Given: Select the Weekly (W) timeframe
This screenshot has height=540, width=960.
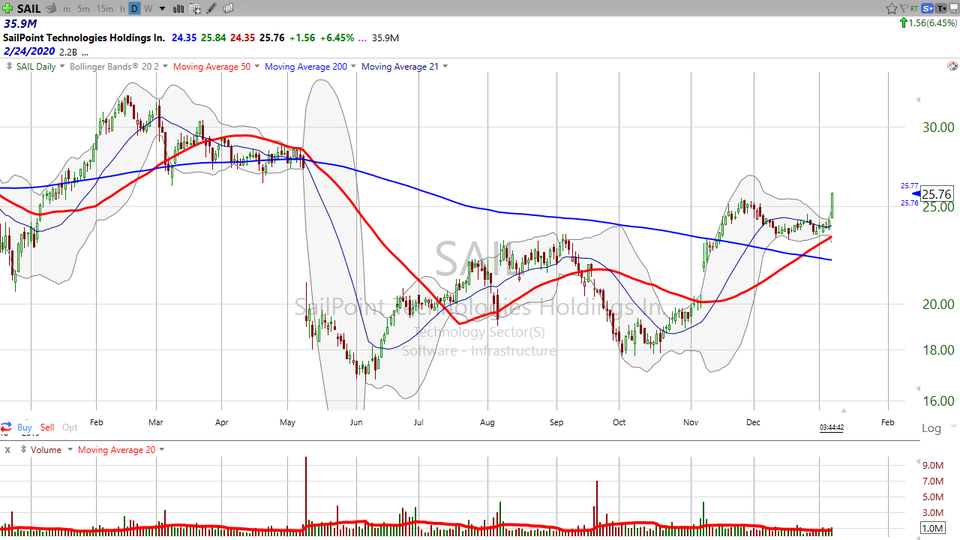Looking at the screenshot, I should 148,9.
